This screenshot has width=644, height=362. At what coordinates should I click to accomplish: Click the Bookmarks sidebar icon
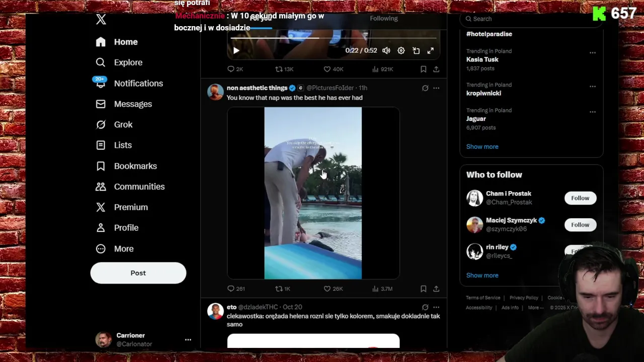(x=101, y=166)
